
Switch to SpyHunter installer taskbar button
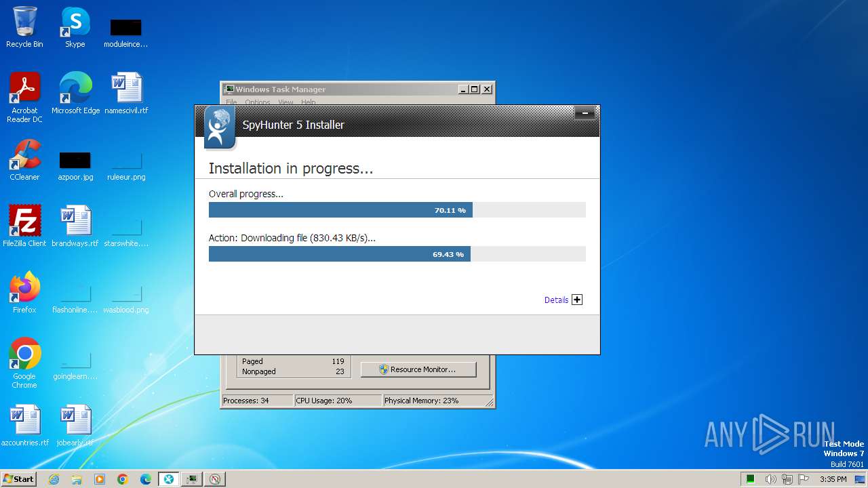click(169, 479)
